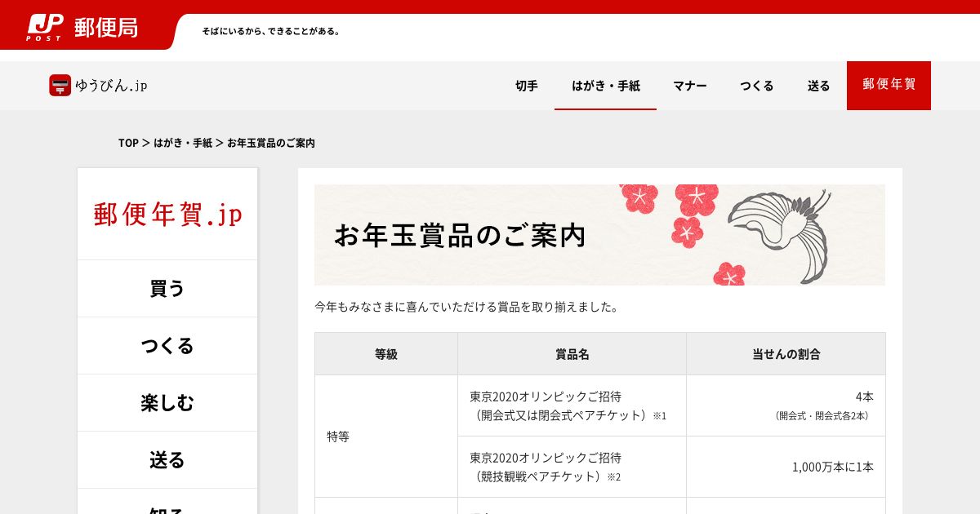This screenshot has height=514, width=980.
Task: Click the slogan そばにいるから、できることがある。
Action: [271, 32]
